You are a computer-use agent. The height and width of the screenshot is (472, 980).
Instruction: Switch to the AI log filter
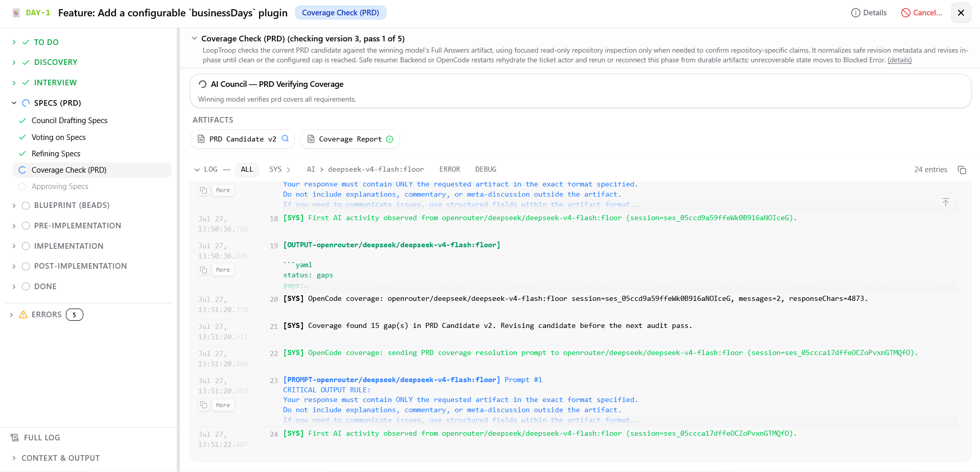coord(311,170)
